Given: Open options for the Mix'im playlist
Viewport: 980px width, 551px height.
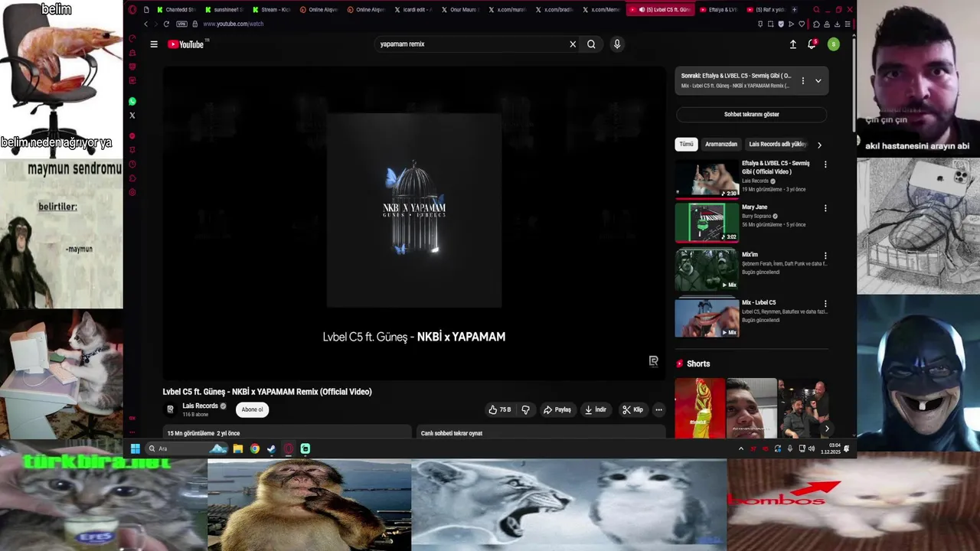Looking at the screenshot, I should pos(825,256).
